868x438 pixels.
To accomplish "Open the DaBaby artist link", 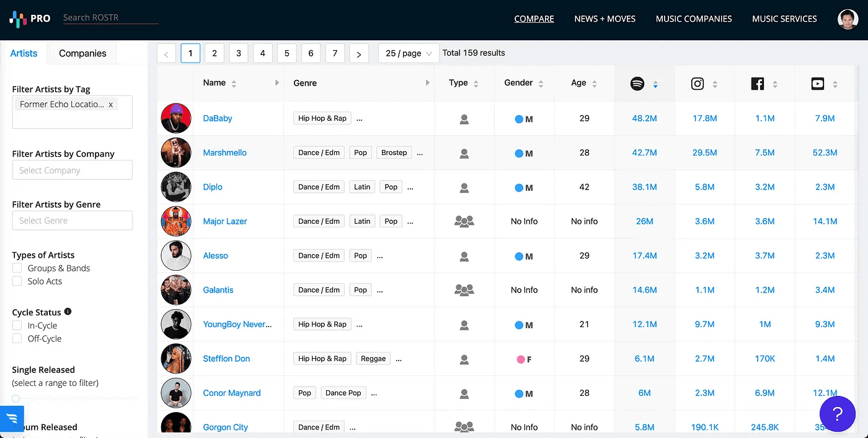I will point(218,118).
